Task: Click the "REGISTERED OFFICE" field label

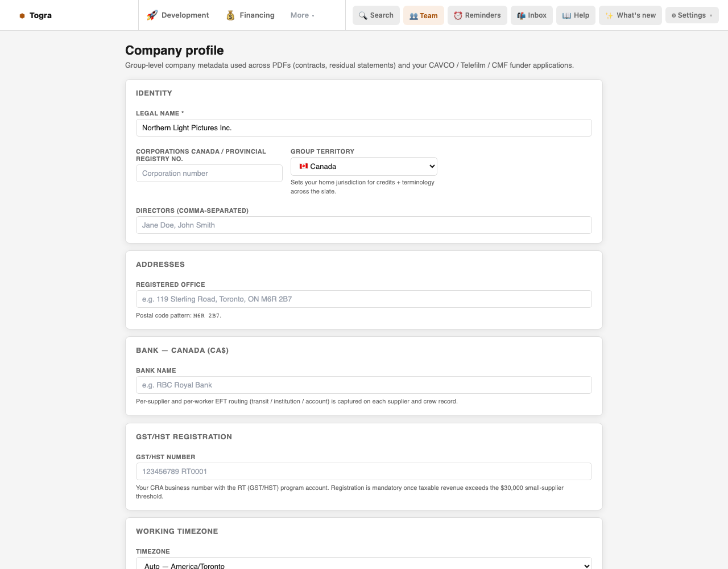Action: (171, 284)
